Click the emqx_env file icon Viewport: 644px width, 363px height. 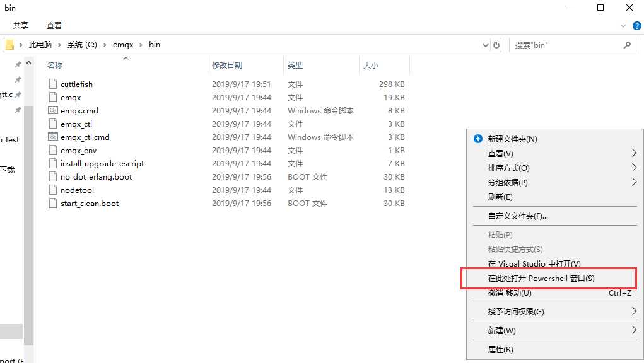tap(52, 150)
